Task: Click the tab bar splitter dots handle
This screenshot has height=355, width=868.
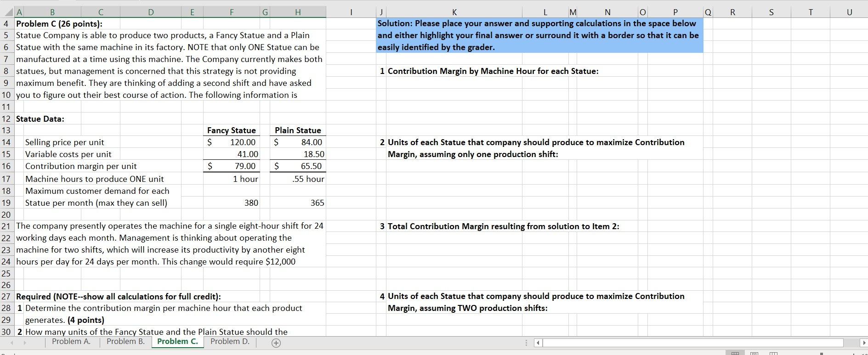Action: (527, 343)
